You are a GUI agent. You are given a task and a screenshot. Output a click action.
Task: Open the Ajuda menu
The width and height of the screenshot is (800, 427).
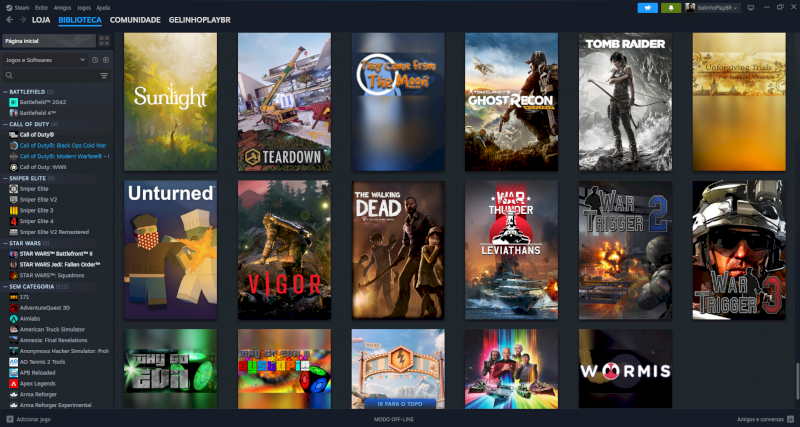click(x=103, y=8)
